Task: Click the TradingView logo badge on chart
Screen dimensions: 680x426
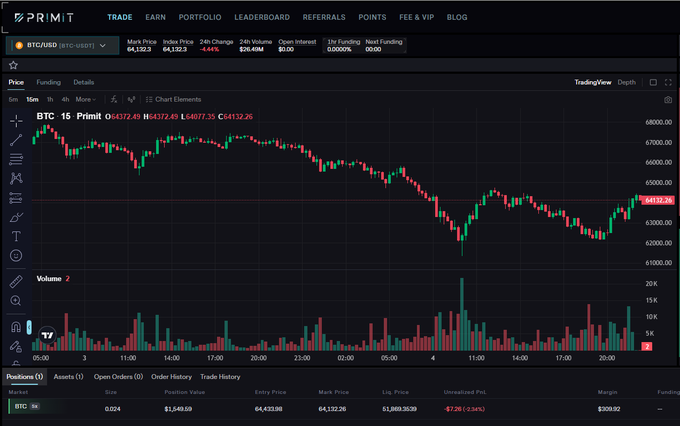Action: pos(47,335)
